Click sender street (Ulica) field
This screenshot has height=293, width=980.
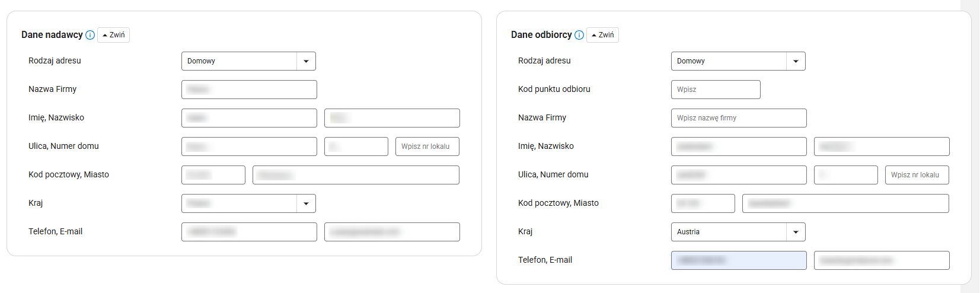point(249,146)
